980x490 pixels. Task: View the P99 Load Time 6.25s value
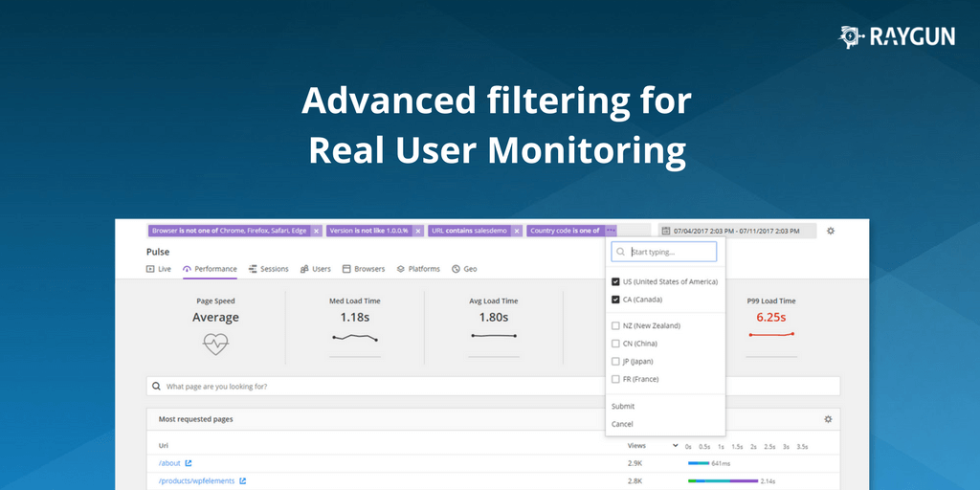pyautogui.click(x=771, y=317)
